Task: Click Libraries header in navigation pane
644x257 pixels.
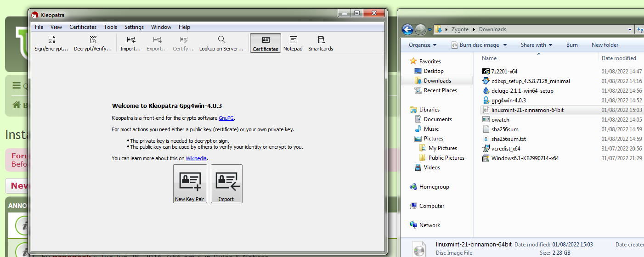Action: pyautogui.click(x=425, y=110)
